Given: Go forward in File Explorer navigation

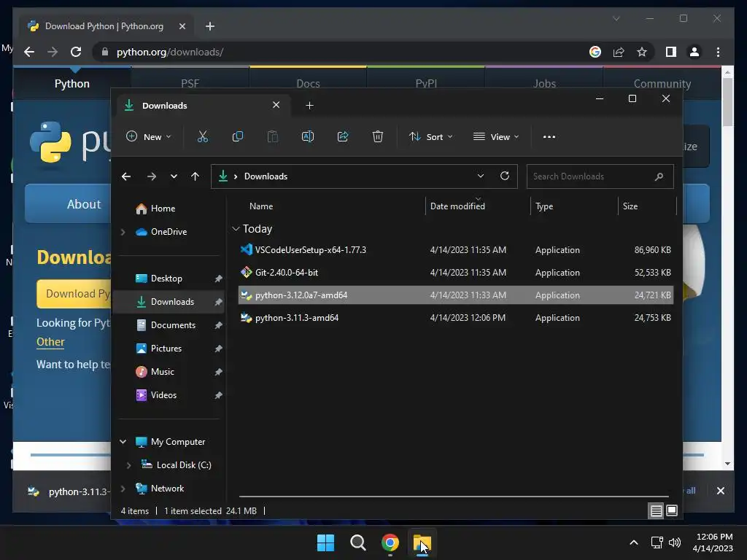Looking at the screenshot, I should click(x=152, y=176).
